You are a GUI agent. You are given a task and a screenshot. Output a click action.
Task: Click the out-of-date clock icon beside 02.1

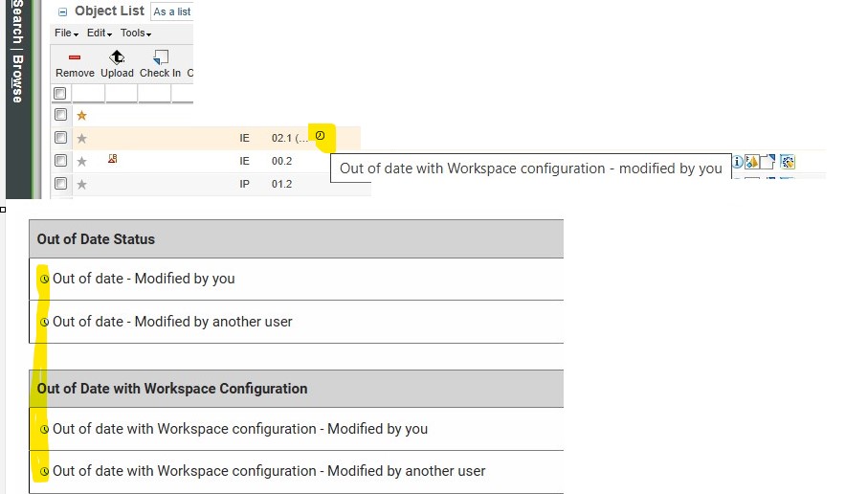click(x=320, y=136)
